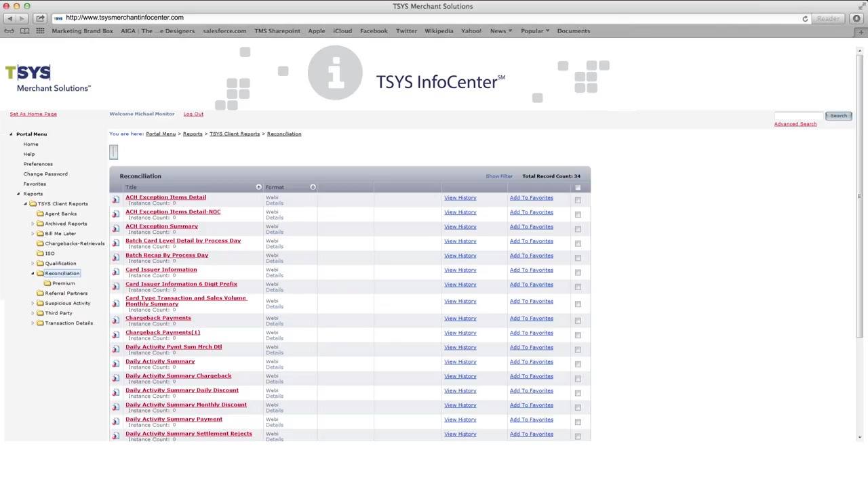Click the Set As Home Page link
Image resolution: width=868 pixels, height=488 pixels.
pos(33,114)
